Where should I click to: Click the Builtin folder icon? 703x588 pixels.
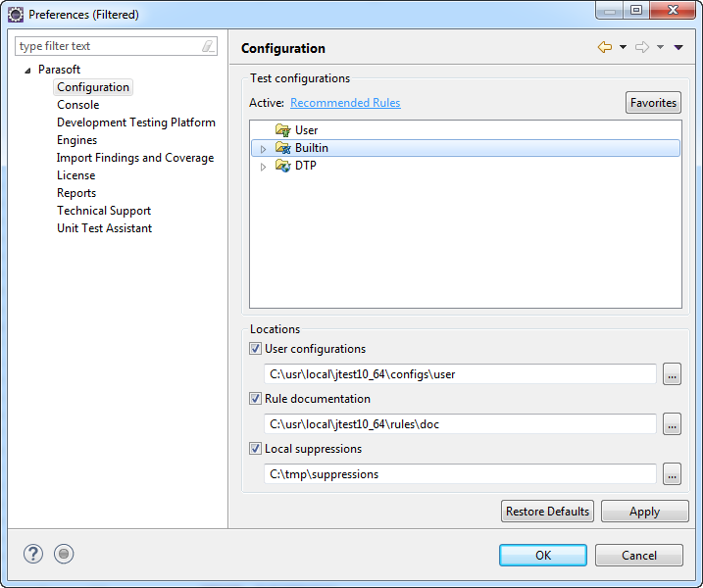pos(283,148)
